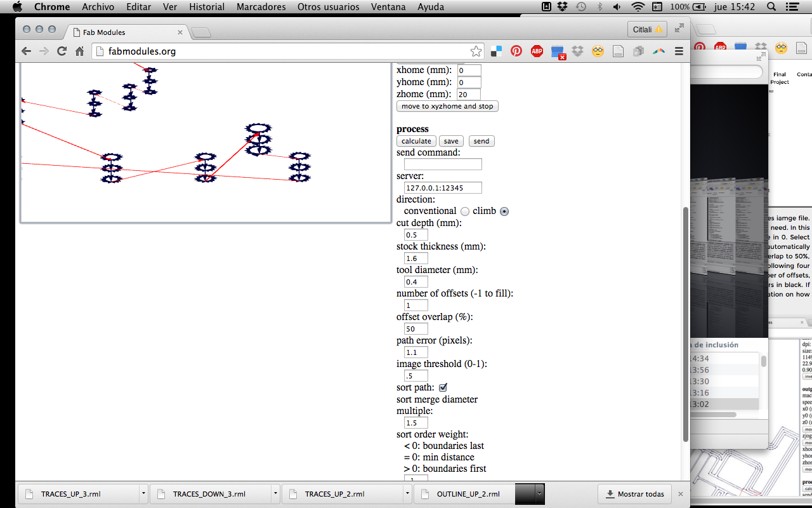Open the Bluetooth status menu
Image resolution: width=812 pixels, height=508 pixels.
coord(599,7)
